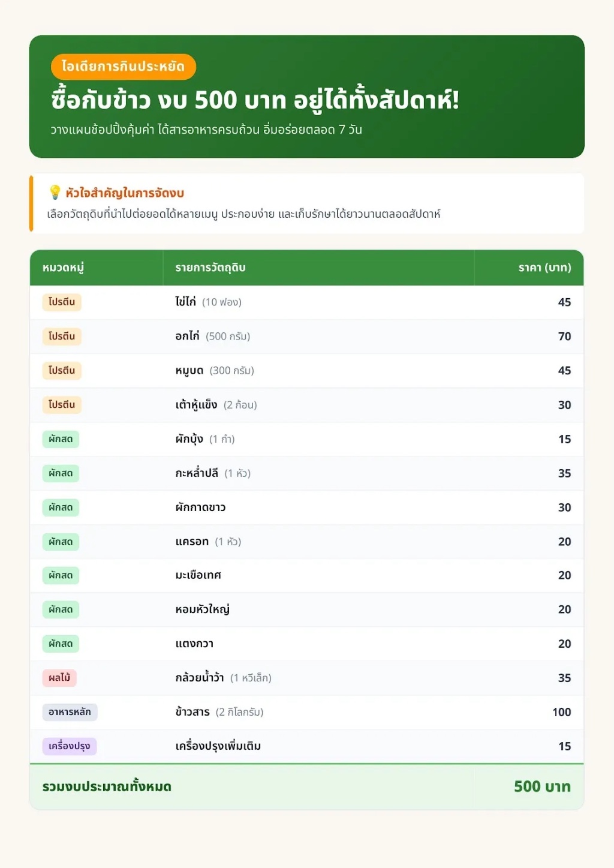
Task: Click the price 100 for ข้าวสาร
Action: coord(561,712)
